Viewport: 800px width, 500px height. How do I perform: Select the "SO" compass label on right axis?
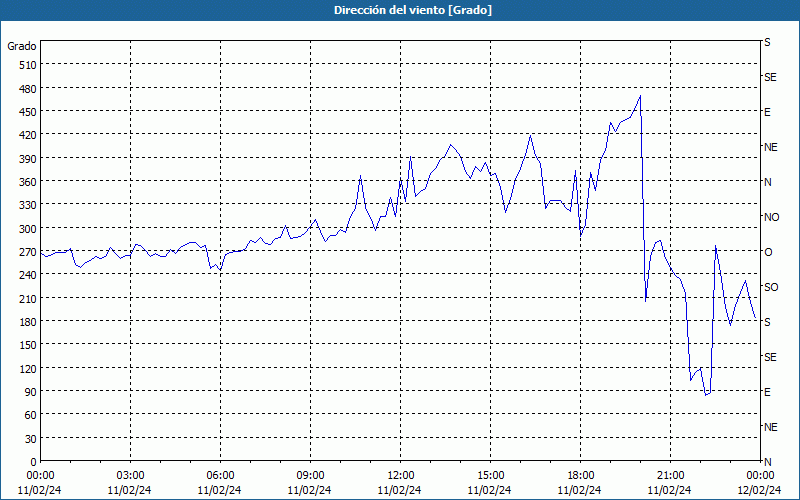[771, 287]
